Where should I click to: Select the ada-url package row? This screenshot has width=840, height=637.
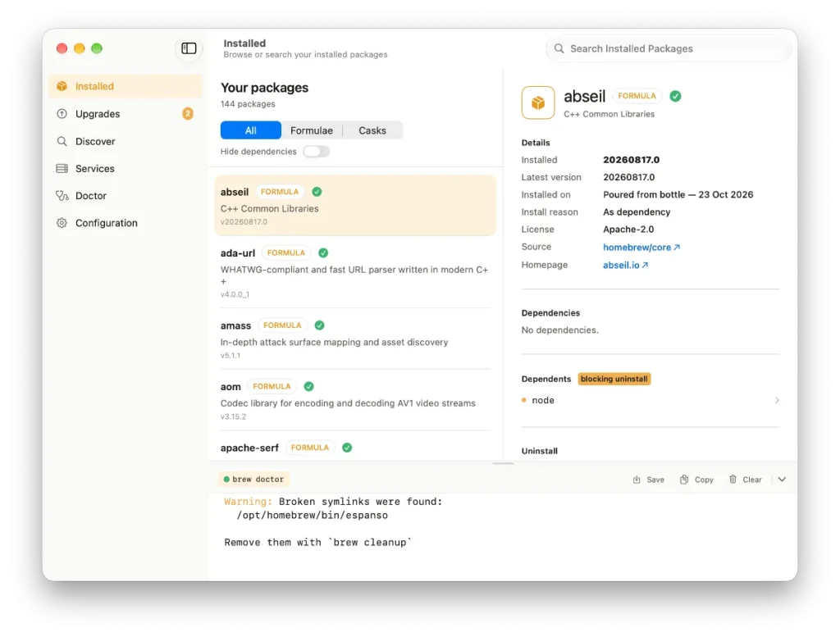coord(355,272)
